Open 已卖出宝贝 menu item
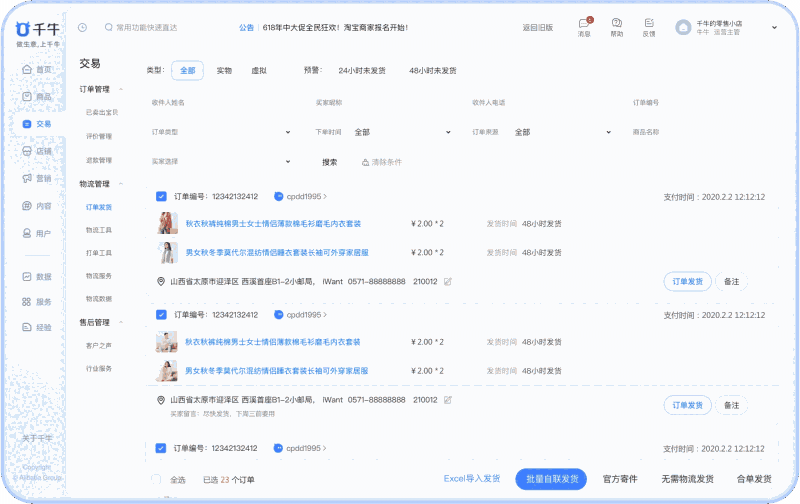The image size is (800, 504). [x=102, y=112]
